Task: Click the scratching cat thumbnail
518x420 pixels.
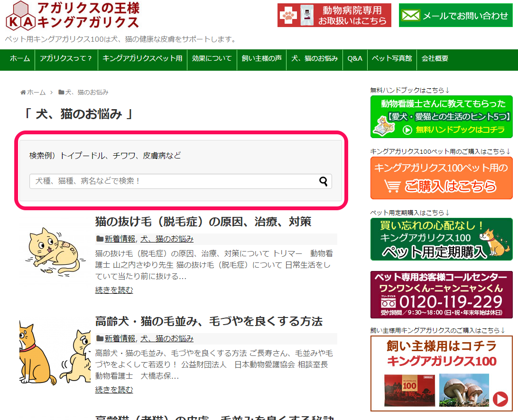Action: coord(55,252)
